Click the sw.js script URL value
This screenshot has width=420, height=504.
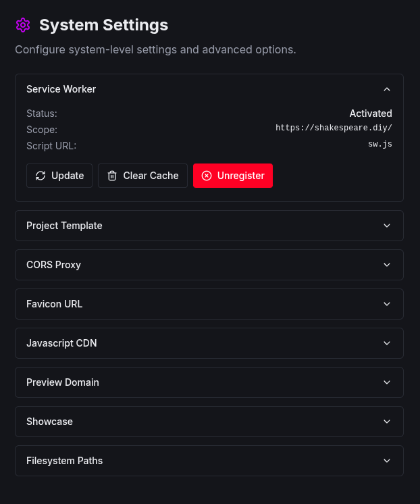click(x=379, y=145)
